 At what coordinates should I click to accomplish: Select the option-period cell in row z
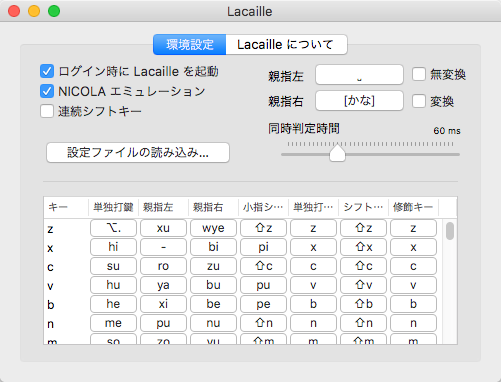point(113,228)
